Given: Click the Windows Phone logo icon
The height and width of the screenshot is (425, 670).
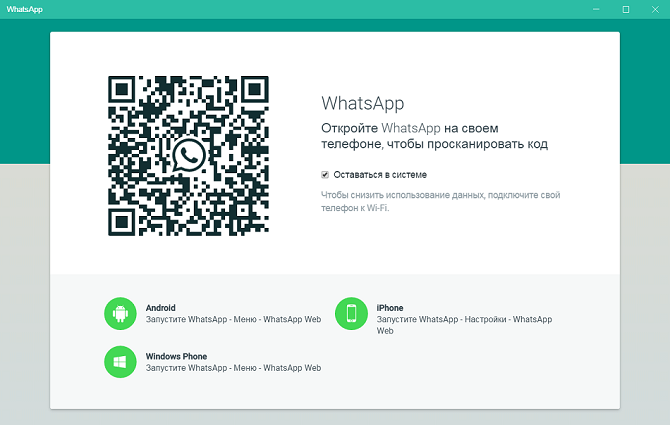Looking at the screenshot, I should pyautogui.click(x=120, y=362).
